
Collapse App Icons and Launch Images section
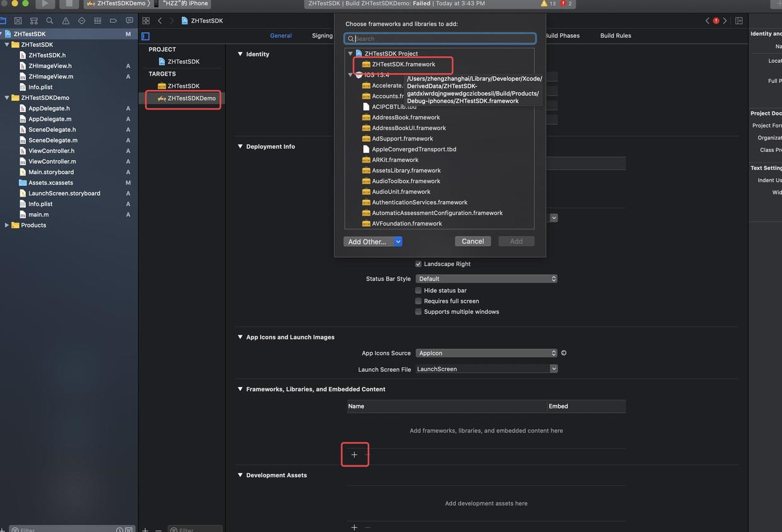pos(240,337)
